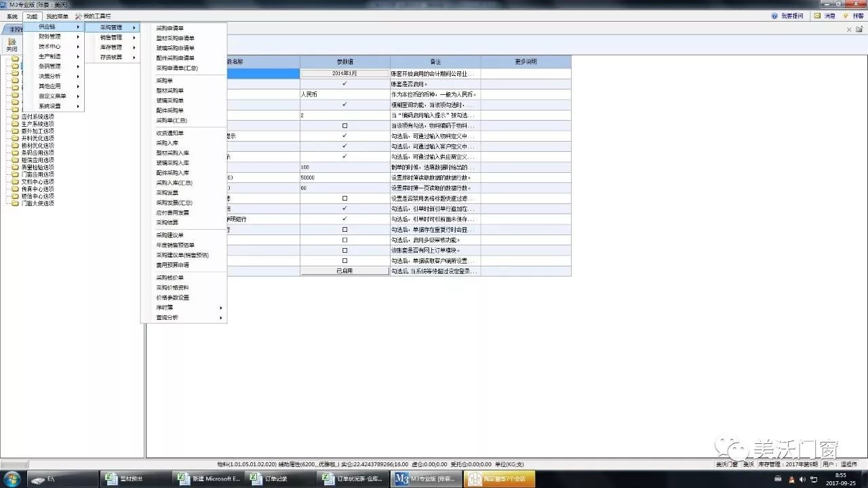The width and height of the screenshot is (868, 488).
Task: Open folder icon for 门窗大使选项
Action: tap(15, 203)
